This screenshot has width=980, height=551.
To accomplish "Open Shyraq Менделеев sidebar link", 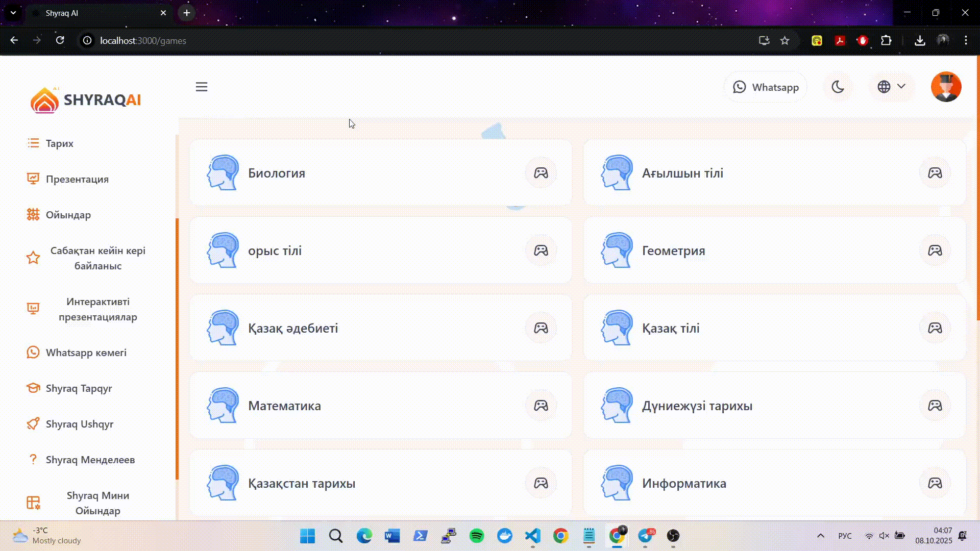I will pos(90,460).
